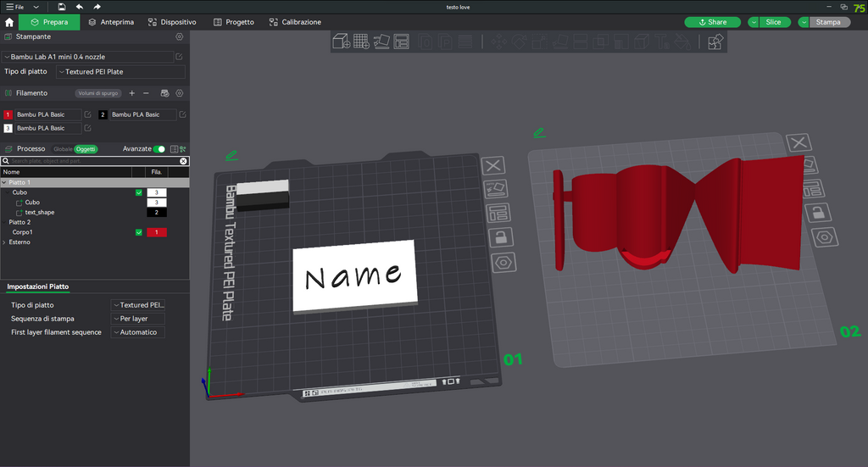Switch Processo to Globale mode
This screenshot has height=467, width=868.
click(x=63, y=149)
